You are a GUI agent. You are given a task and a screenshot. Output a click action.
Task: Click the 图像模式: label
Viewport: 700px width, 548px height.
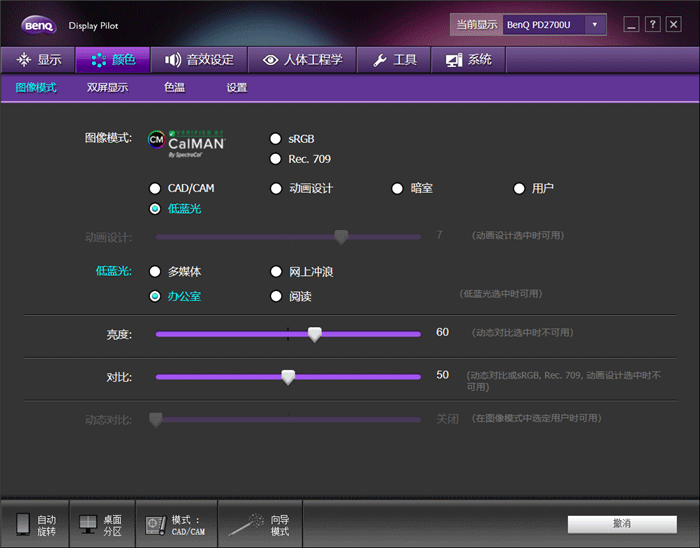tap(108, 138)
